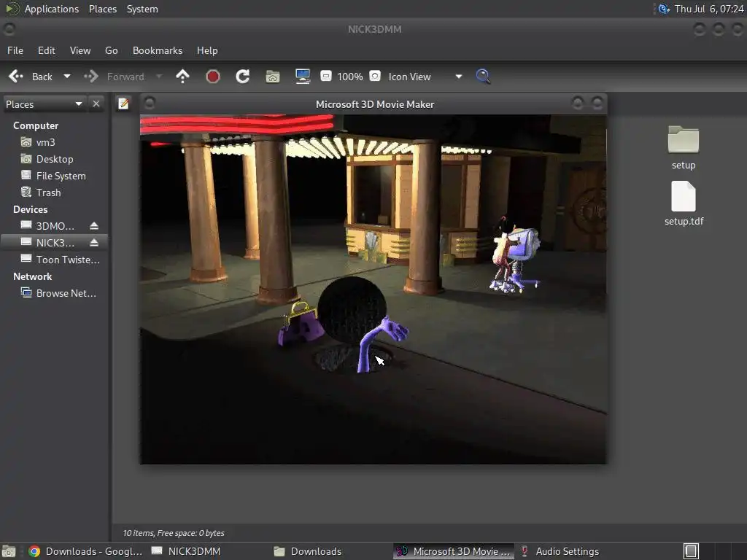Viewport: 747px width, 560px height.
Task: Switch to Downloads folder taskbar window
Action: (309, 551)
